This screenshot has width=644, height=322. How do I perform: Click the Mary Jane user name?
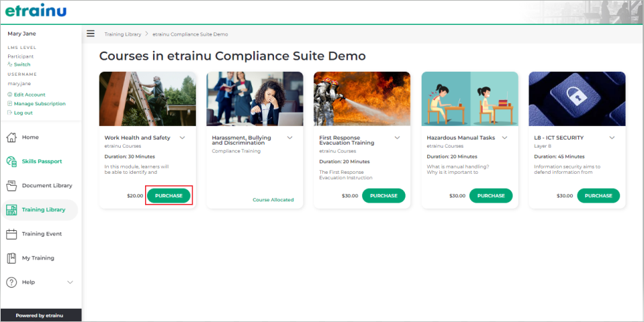pos(21,34)
